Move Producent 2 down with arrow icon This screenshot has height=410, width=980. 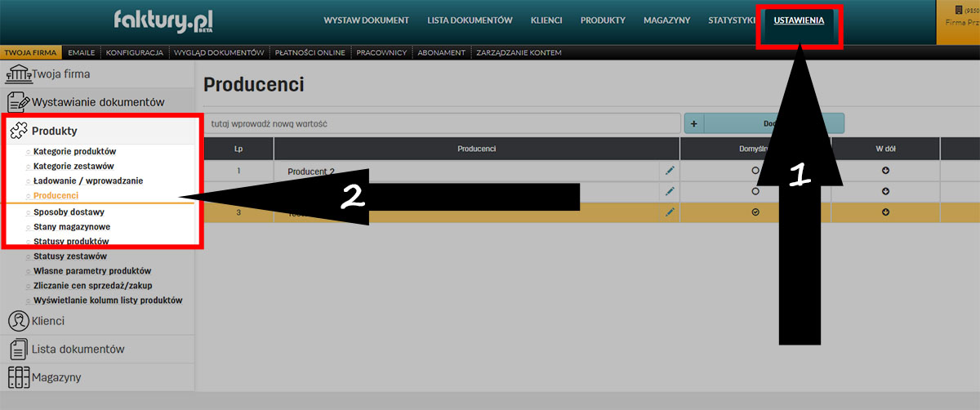pos(885,171)
